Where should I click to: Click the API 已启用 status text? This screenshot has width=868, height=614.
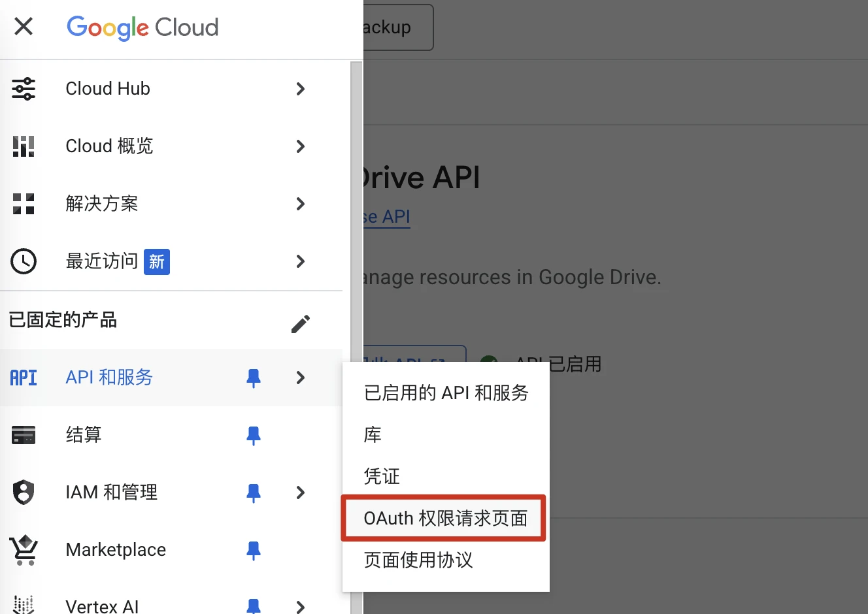click(x=558, y=364)
